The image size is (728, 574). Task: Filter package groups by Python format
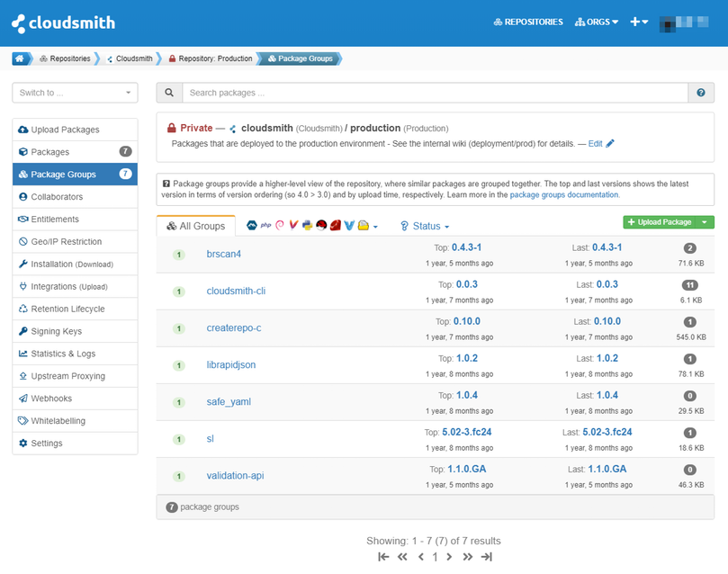click(x=306, y=225)
